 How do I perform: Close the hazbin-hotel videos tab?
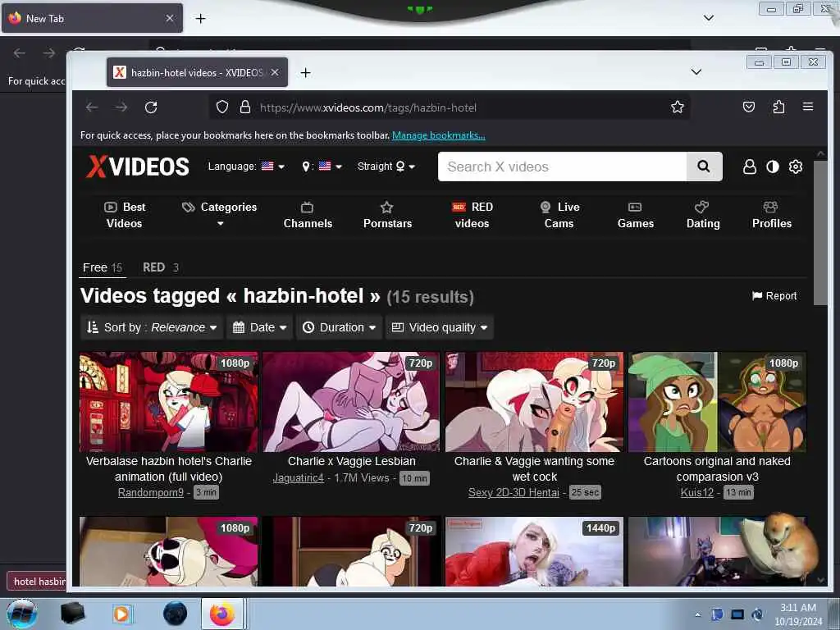(275, 72)
